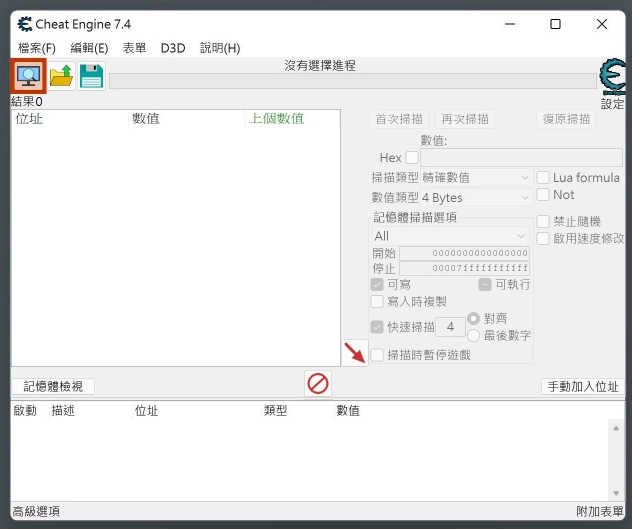Open cheat table folder icon
Image resolution: width=632 pixels, height=529 pixels.
(61, 76)
